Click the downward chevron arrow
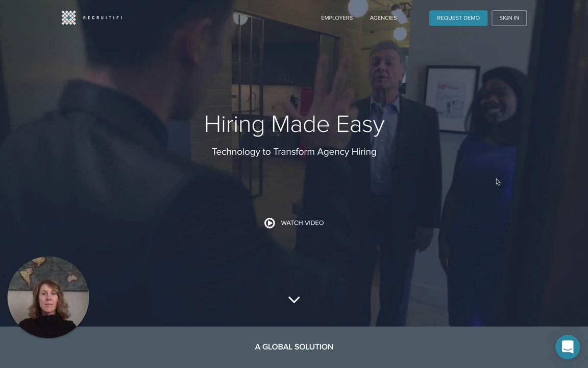The height and width of the screenshot is (368, 588). pyautogui.click(x=294, y=300)
